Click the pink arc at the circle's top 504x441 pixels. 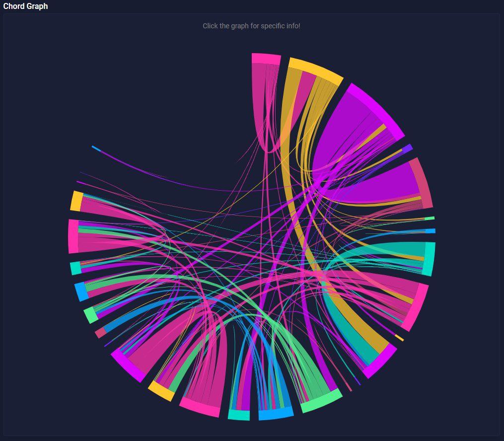click(266, 59)
